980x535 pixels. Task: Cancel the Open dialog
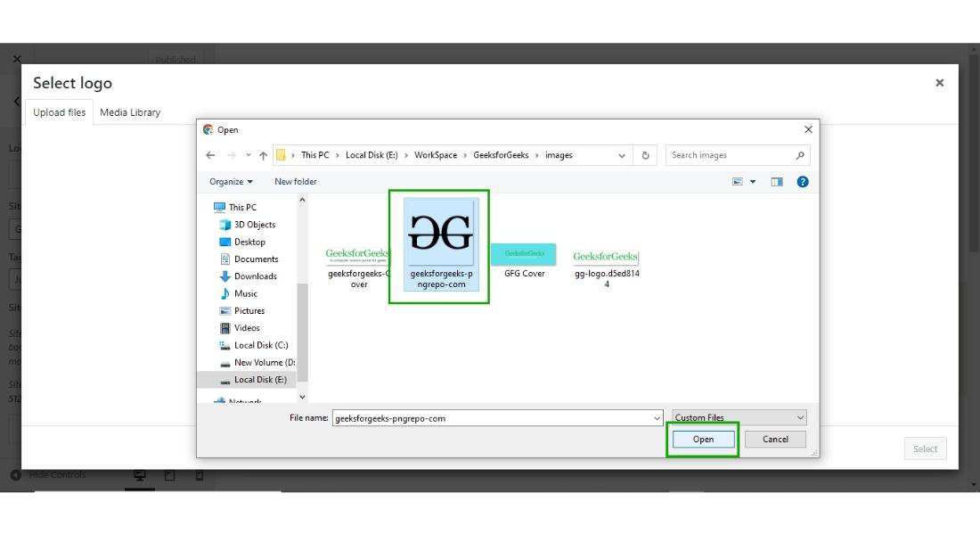[x=775, y=440]
